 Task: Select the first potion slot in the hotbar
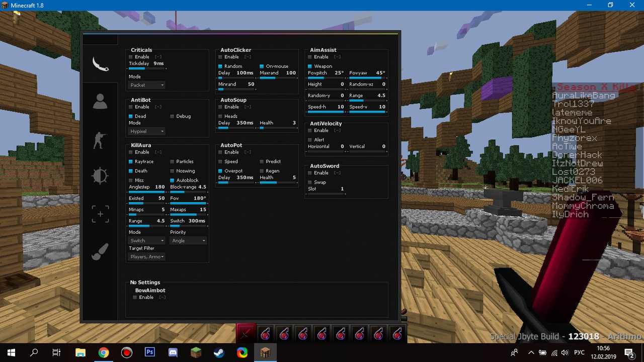click(265, 334)
